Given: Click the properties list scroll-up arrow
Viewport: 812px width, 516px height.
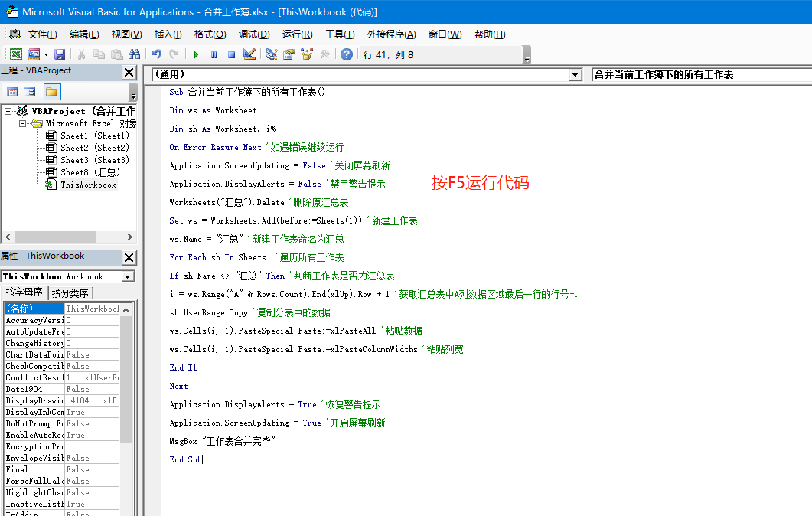Looking at the screenshot, I should pos(126,309).
